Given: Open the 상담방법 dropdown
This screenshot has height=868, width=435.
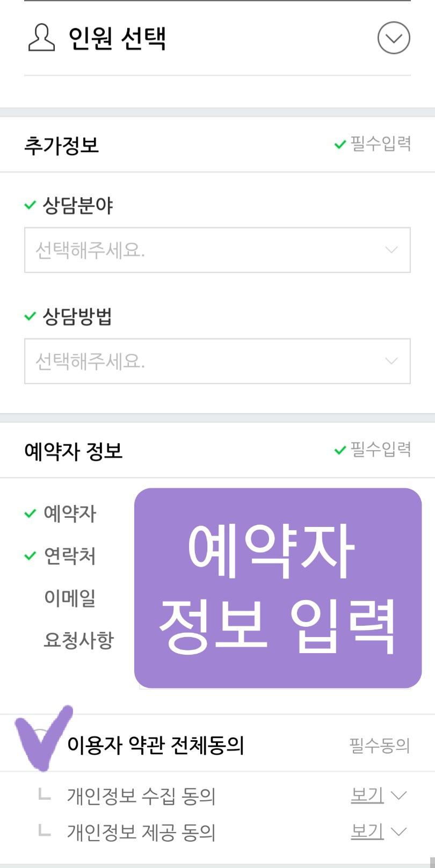Looking at the screenshot, I should pyautogui.click(x=218, y=361).
